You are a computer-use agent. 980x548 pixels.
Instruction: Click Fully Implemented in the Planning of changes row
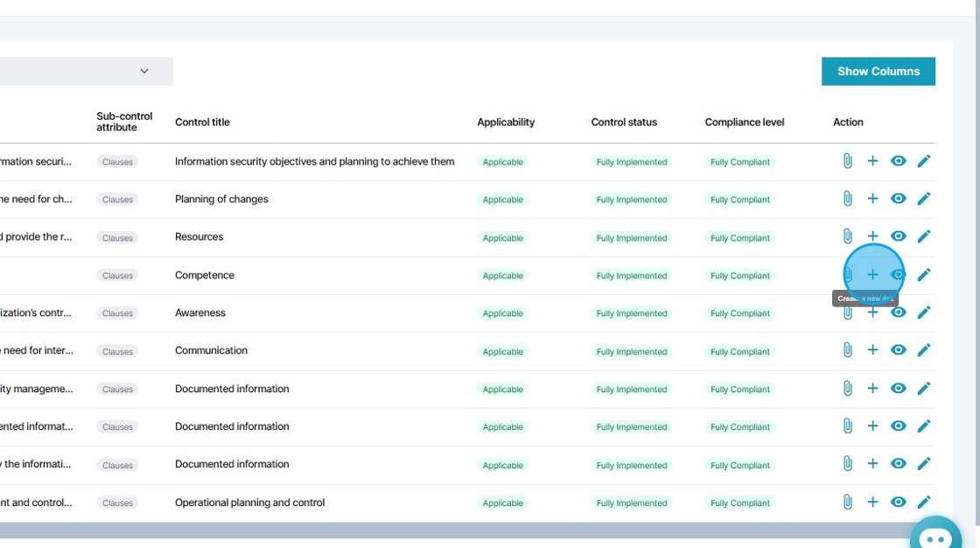[631, 200]
